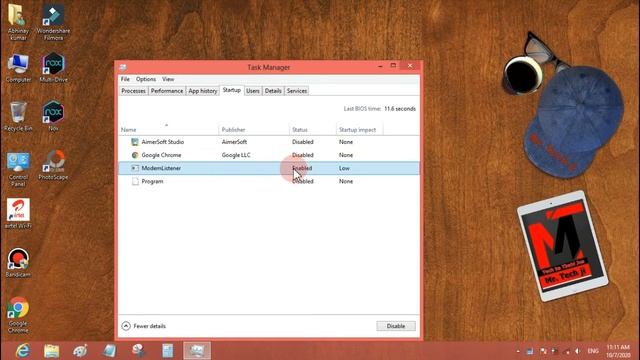Click the Task Manager title bar icon
This screenshot has height=360, width=640.
point(123,67)
